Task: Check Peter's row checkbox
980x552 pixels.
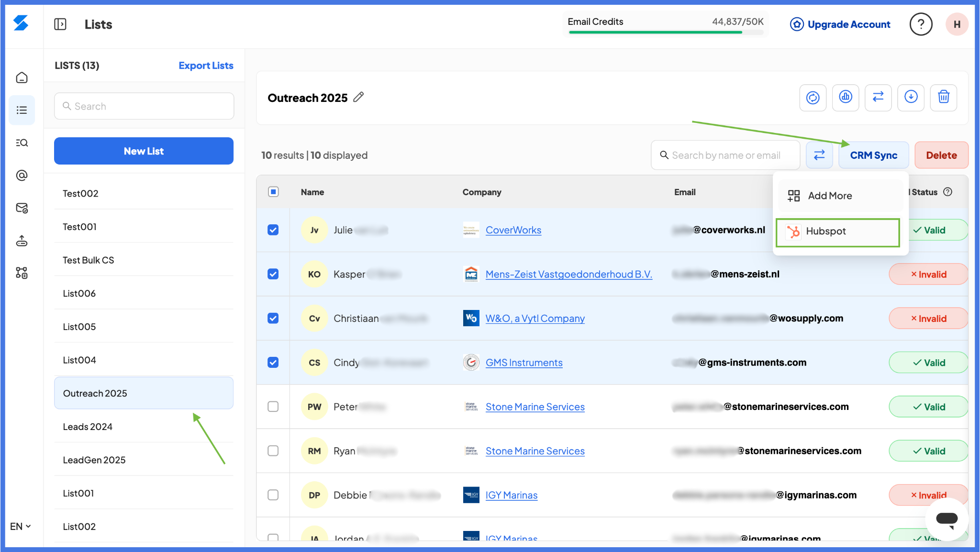Action: pyautogui.click(x=273, y=407)
